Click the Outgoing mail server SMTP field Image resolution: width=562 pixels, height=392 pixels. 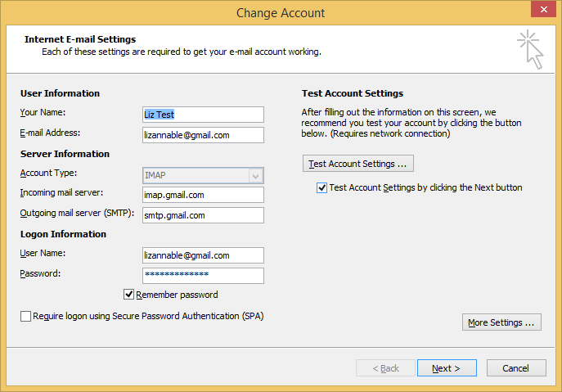tap(203, 215)
